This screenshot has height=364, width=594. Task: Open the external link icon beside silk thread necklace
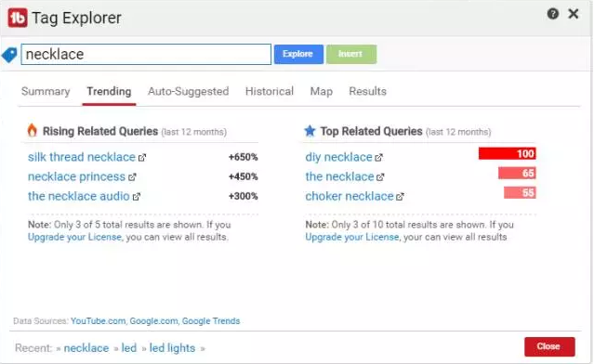tap(142, 158)
